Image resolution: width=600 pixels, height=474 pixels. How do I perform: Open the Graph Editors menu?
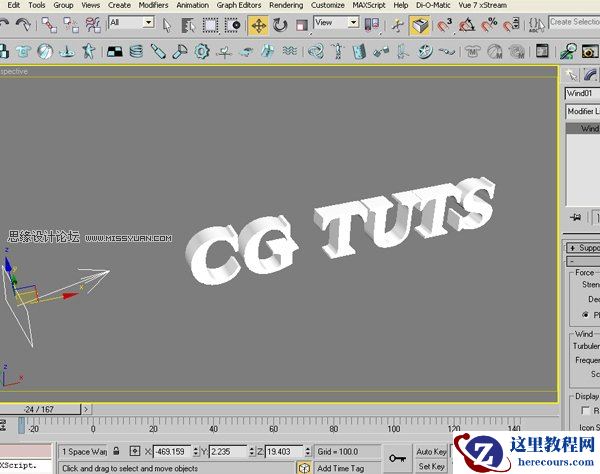239,5
